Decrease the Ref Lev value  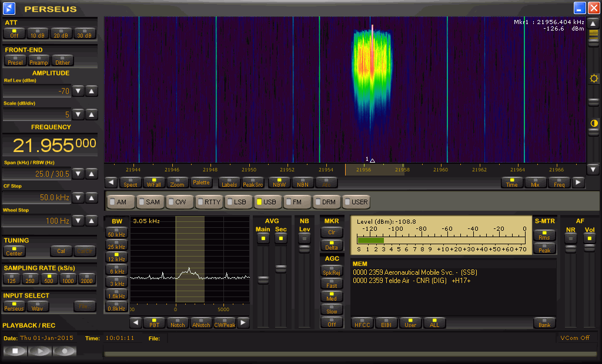point(78,91)
